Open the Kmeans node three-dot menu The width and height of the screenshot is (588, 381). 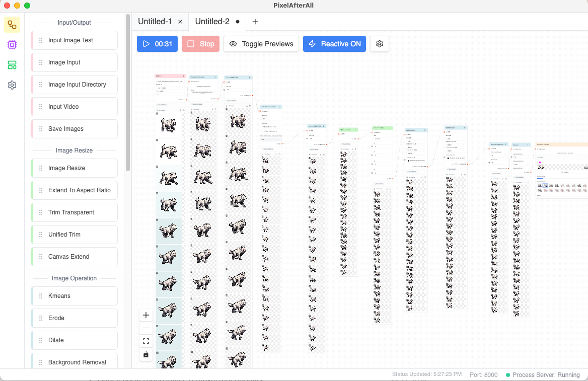click(x=528, y=145)
